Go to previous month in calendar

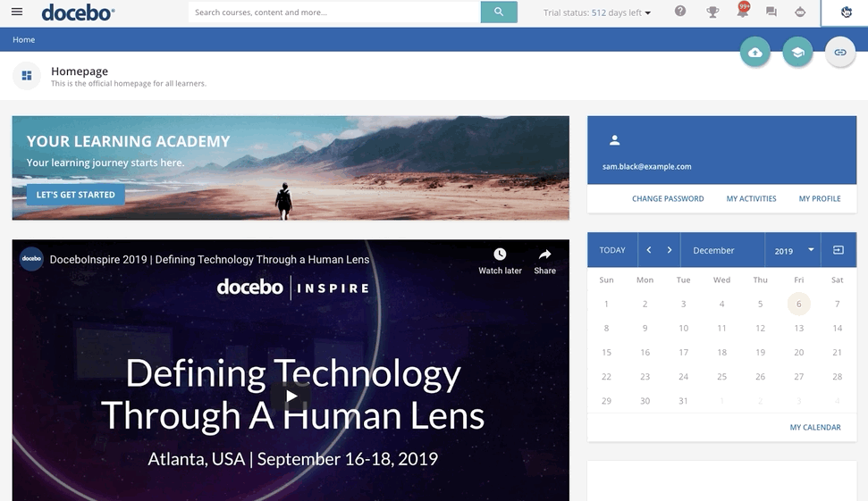(649, 250)
